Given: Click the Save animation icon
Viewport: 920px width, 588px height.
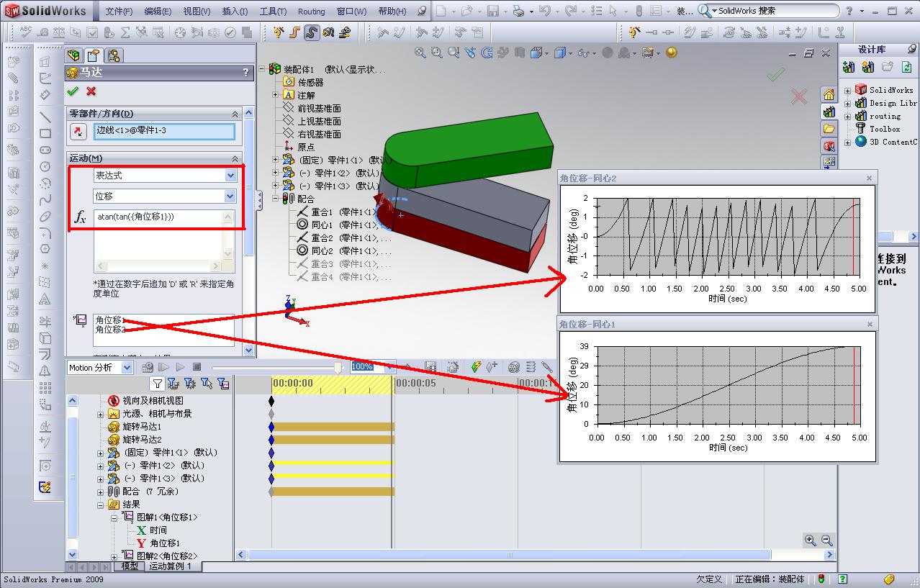Looking at the screenshot, I should pyautogui.click(x=430, y=367).
